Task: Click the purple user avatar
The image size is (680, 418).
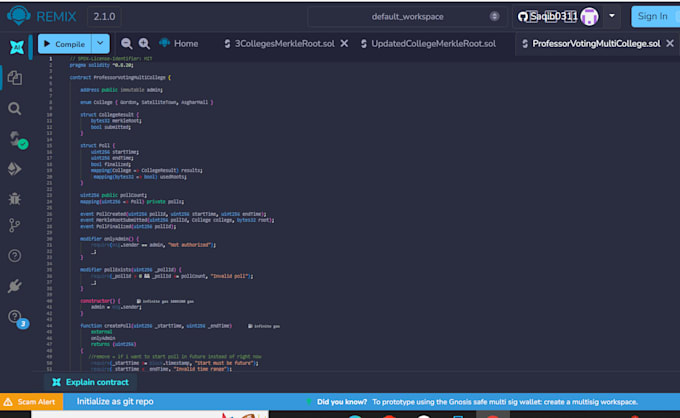Action: point(589,16)
